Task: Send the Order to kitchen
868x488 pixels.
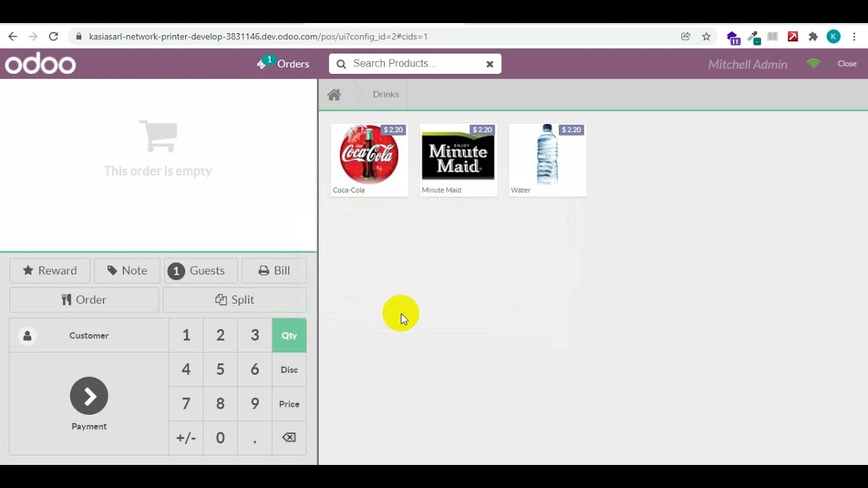Action: [x=84, y=300]
